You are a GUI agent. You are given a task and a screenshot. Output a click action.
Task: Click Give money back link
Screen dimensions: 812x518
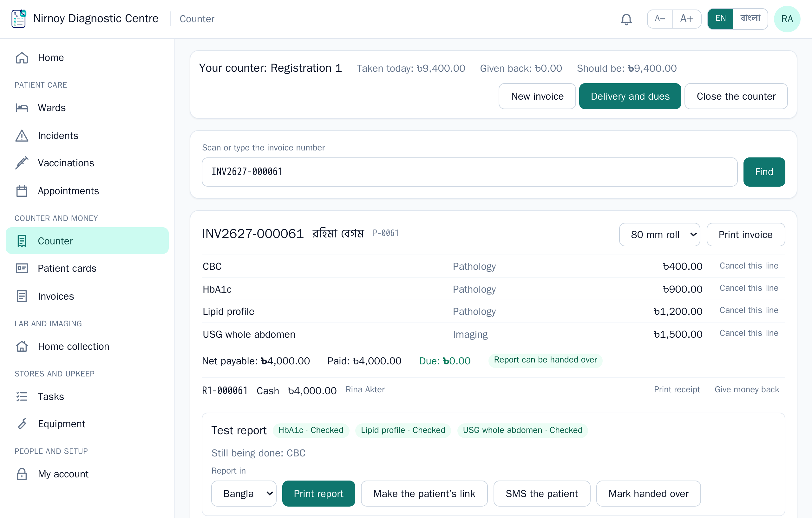coord(747,389)
